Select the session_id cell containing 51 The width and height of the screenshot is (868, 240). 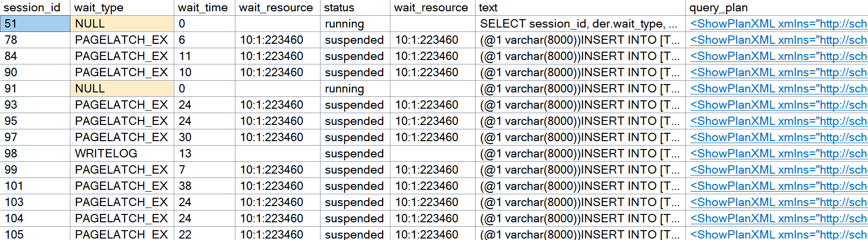tap(35, 24)
